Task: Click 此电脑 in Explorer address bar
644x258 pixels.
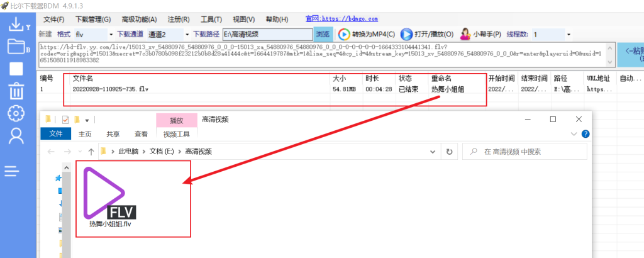Action: (x=128, y=152)
